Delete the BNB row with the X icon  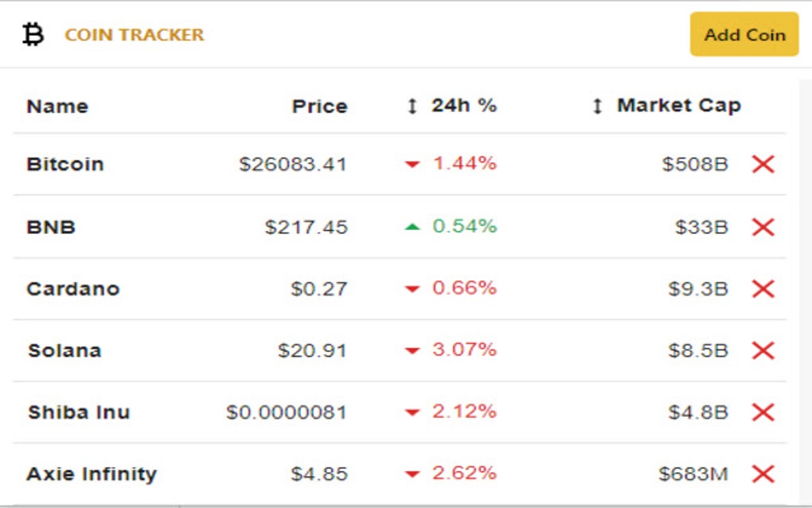coord(763,226)
